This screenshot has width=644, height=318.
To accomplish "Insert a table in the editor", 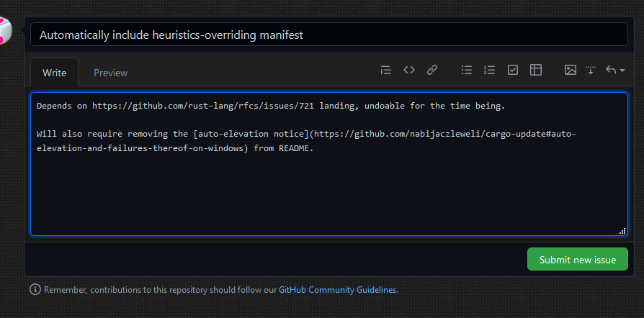I will click(x=536, y=70).
